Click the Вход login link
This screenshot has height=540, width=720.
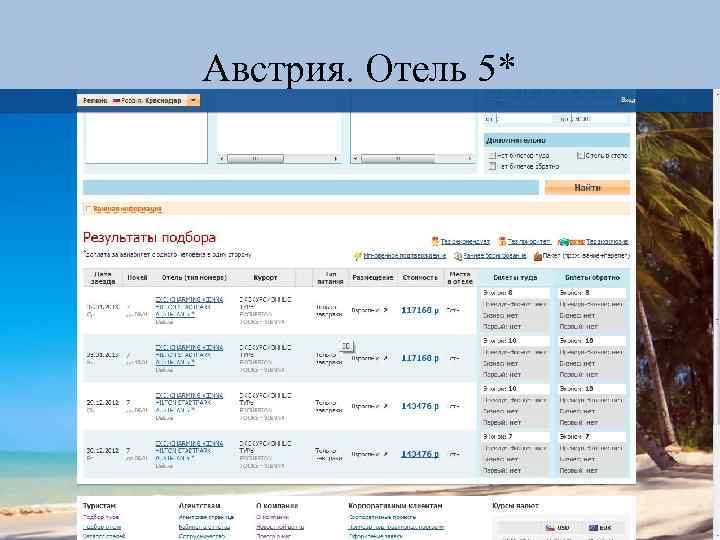pos(628,100)
